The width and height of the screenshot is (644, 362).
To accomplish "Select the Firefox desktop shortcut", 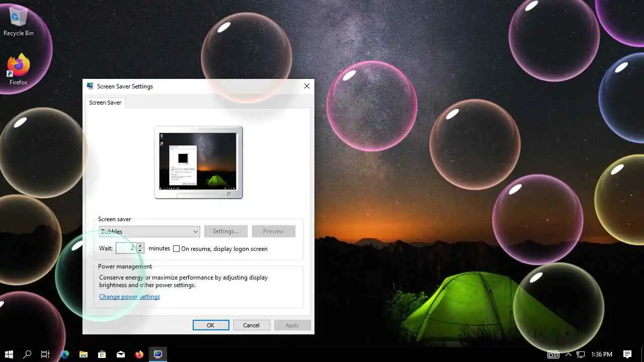I will [19, 69].
